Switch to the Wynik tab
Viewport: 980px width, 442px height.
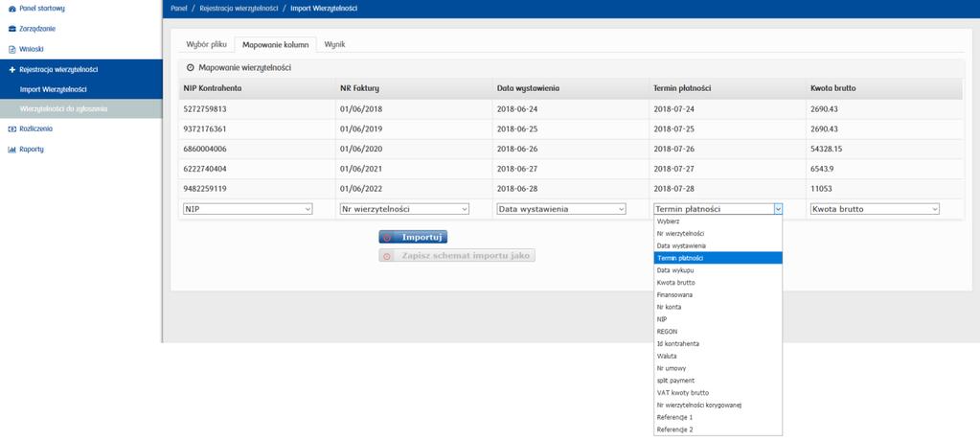[334, 44]
